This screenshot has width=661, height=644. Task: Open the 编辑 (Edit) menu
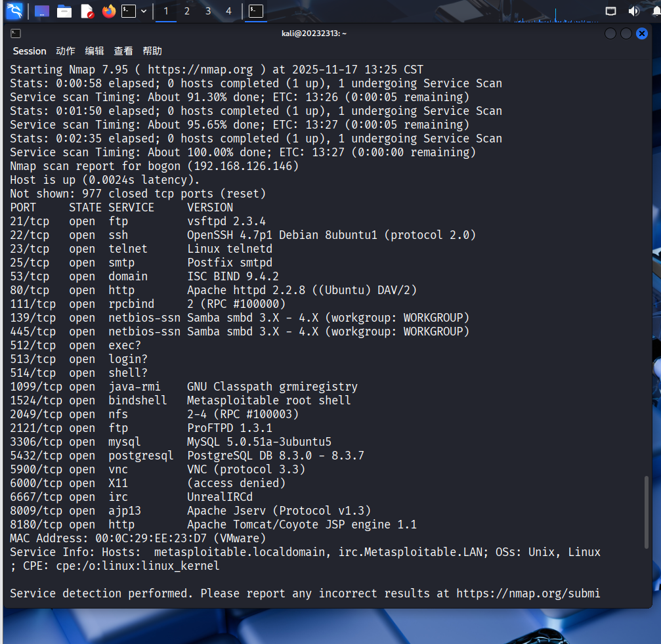(x=95, y=51)
